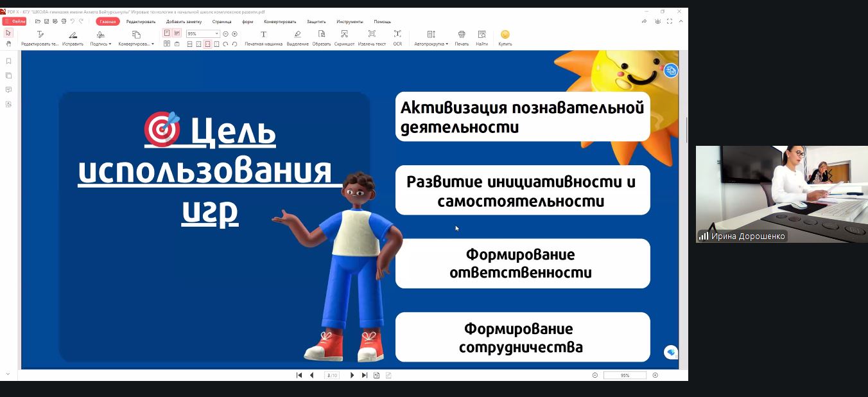Viewport: 868px width, 397px height.
Task: Click the Typewriter (Печатная машинка) tool
Action: [263, 37]
